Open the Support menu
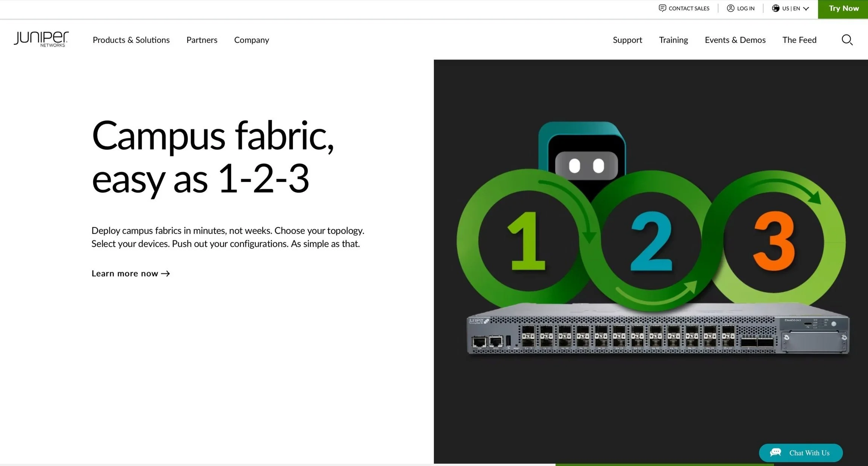 pos(627,40)
